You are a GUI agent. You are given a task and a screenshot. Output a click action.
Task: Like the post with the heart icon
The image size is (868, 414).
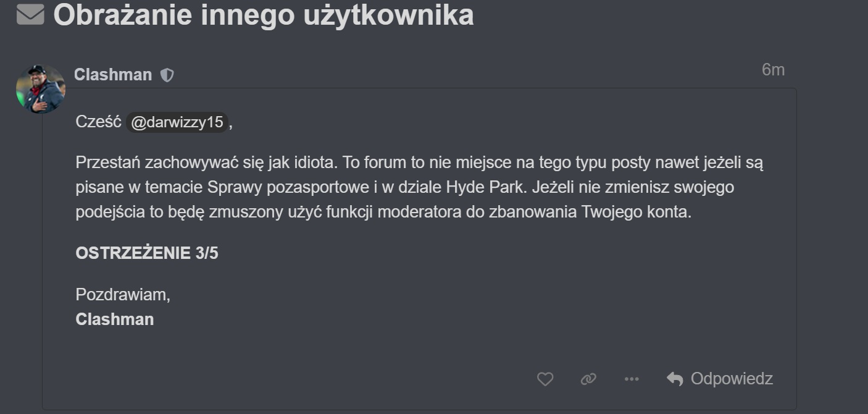click(545, 379)
